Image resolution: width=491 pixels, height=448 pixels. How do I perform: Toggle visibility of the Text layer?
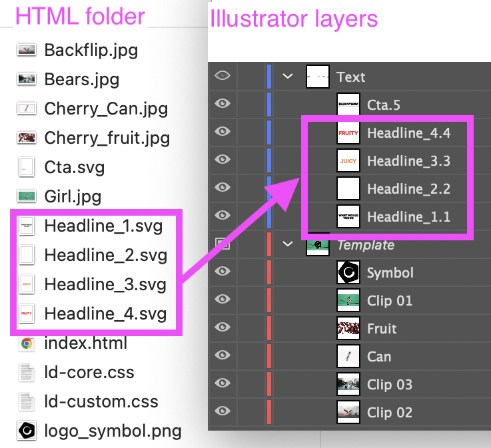tap(223, 75)
